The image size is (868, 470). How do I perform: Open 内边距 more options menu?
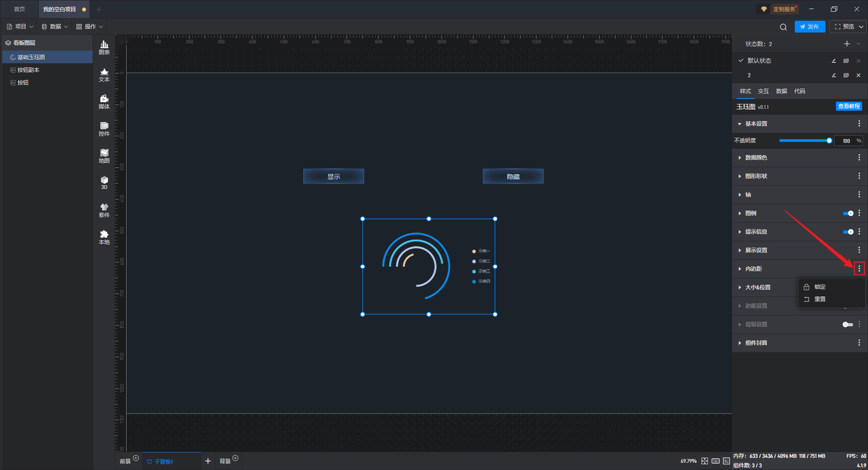pos(859,268)
